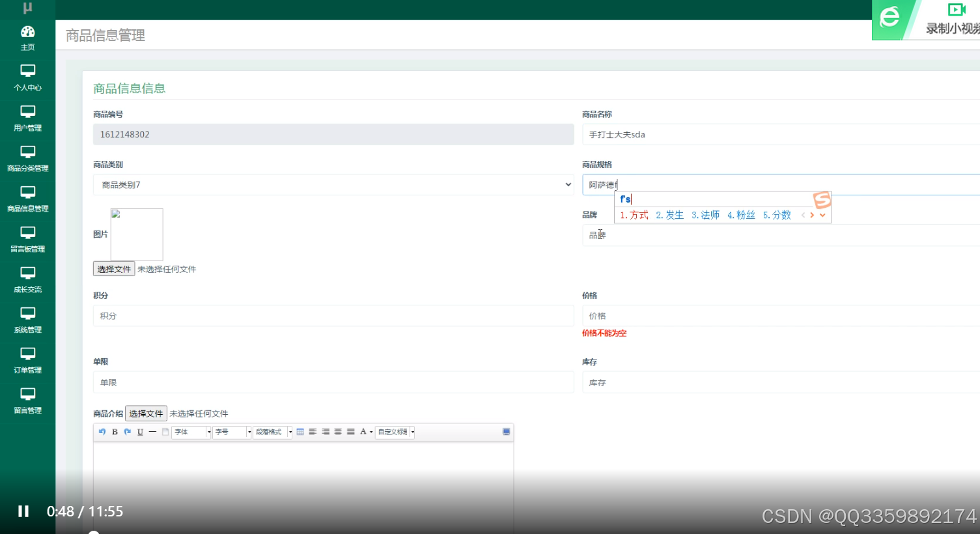Click the 积分 input field
This screenshot has height=534, width=980.
[x=333, y=316]
